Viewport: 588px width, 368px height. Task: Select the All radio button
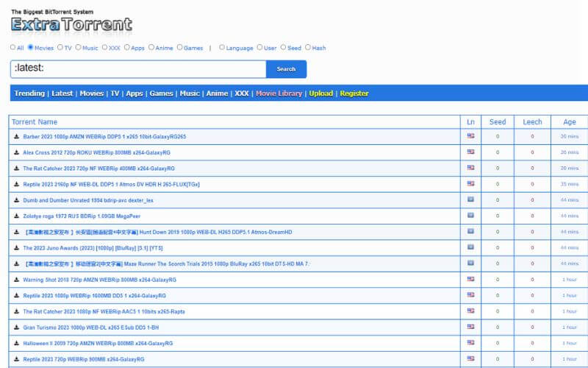(x=12, y=48)
